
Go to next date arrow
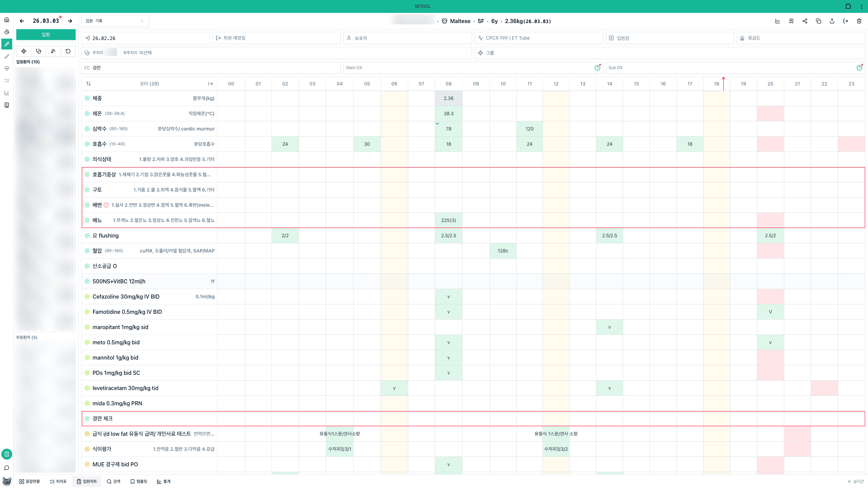70,21
